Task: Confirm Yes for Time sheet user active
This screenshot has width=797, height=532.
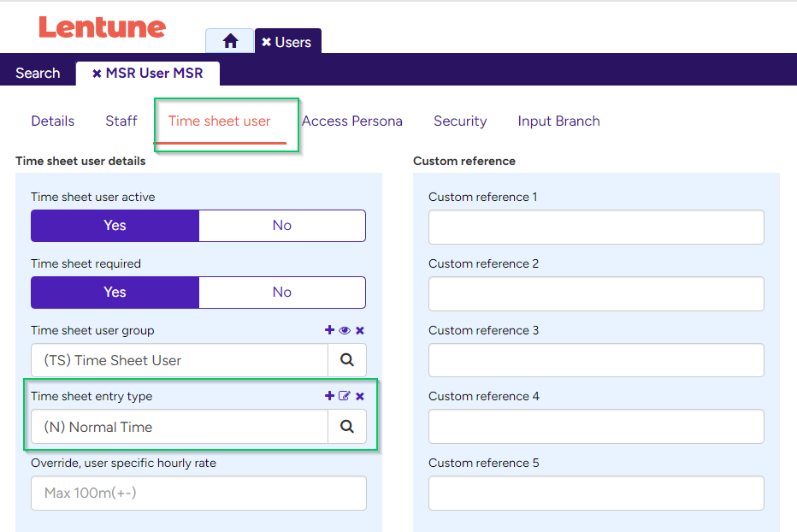Action: [x=114, y=226]
